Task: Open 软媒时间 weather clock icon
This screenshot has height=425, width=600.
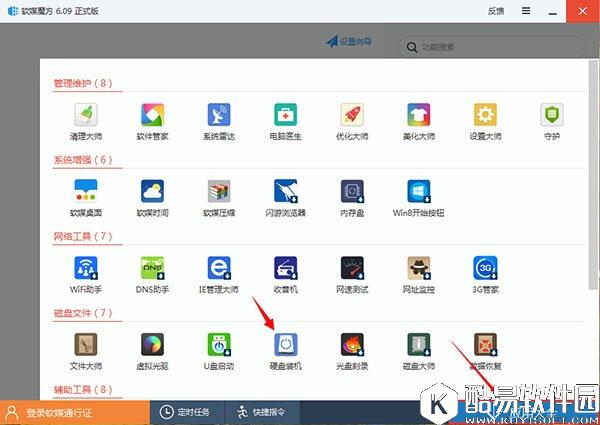Action: [x=152, y=191]
